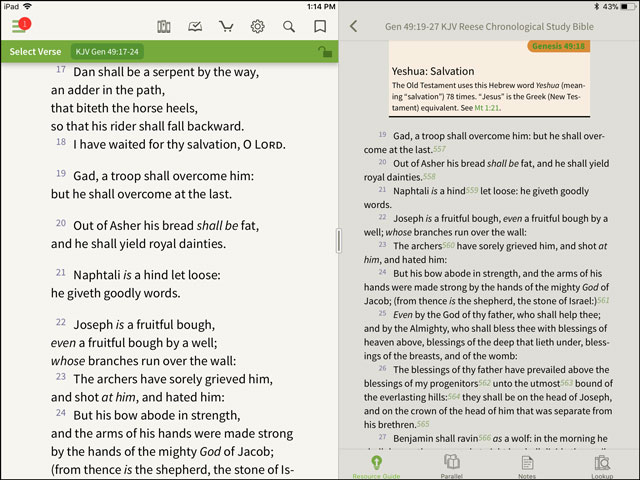Open footnote 559 after hind

tap(472, 190)
